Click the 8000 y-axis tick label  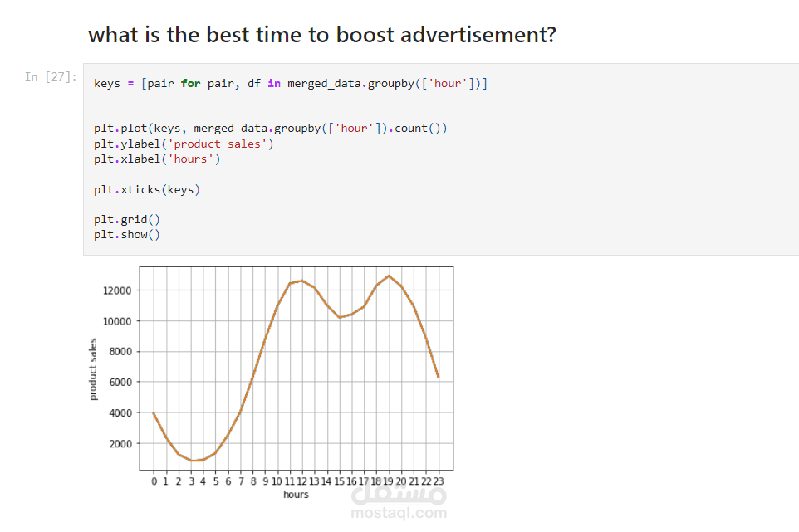[x=120, y=352]
